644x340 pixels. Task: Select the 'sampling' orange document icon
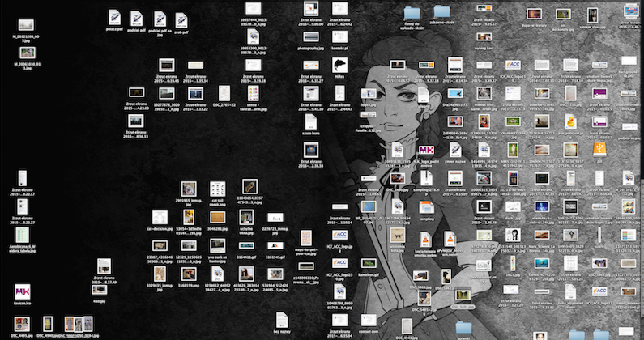(x=426, y=207)
